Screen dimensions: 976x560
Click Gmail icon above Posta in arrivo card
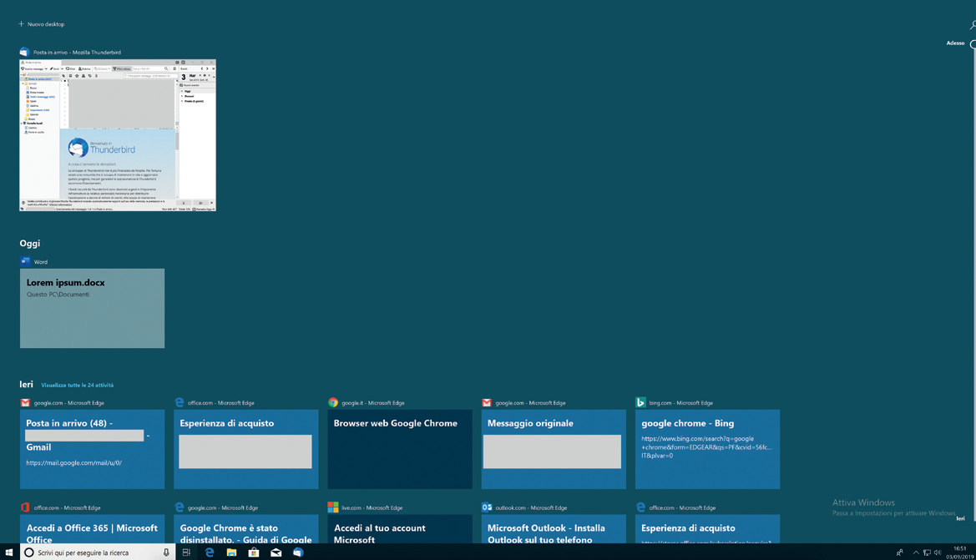click(25, 402)
